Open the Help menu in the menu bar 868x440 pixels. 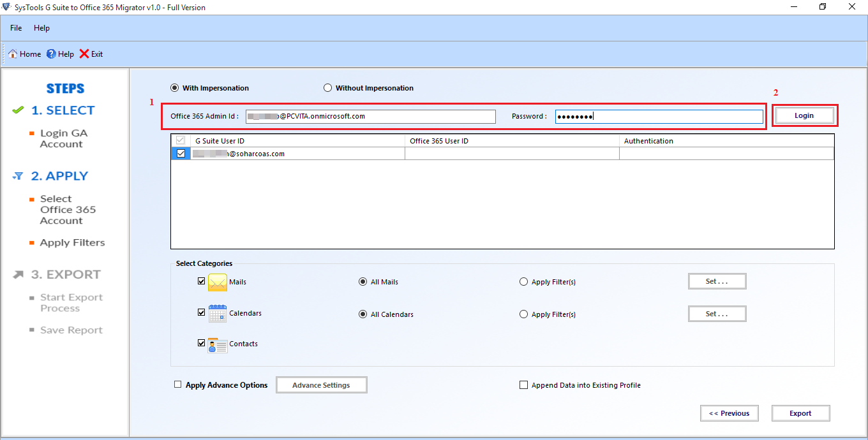pyautogui.click(x=41, y=28)
